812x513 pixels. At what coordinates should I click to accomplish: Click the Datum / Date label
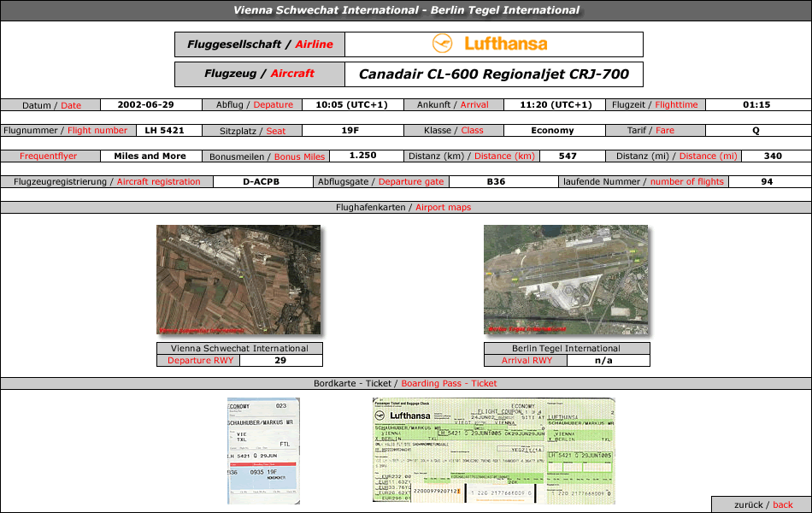(51, 105)
